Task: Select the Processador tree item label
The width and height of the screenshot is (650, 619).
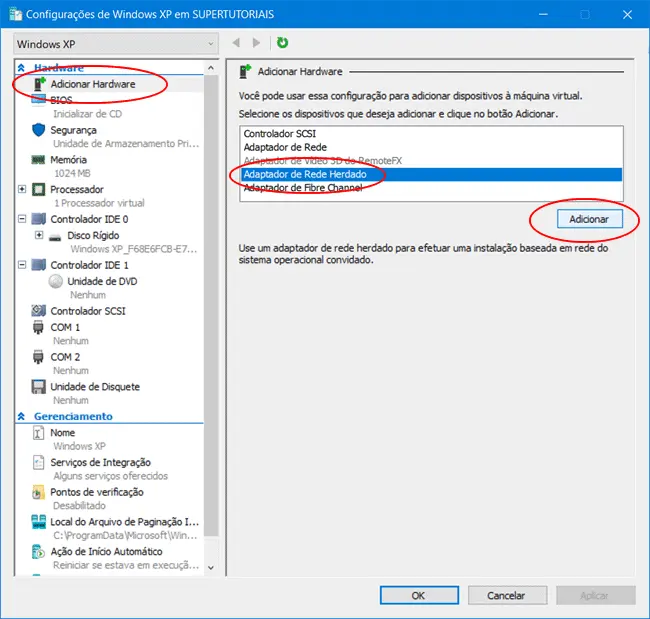Action: click(77, 189)
